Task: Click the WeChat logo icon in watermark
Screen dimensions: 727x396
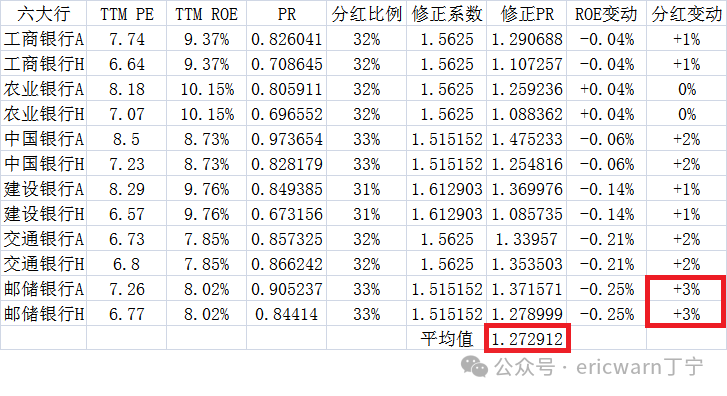Action: [x=474, y=367]
